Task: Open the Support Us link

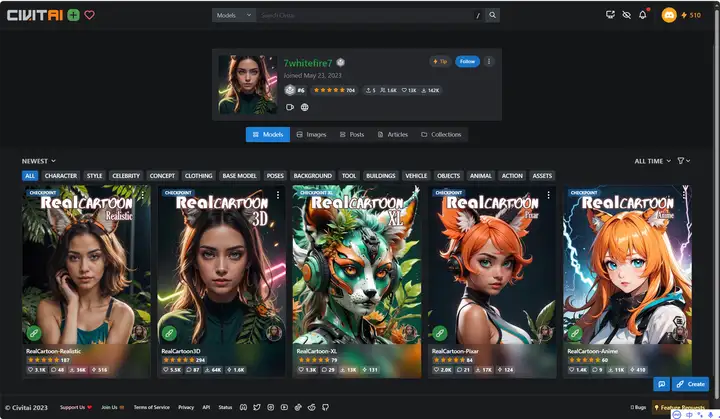Action: tap(76, 407)
